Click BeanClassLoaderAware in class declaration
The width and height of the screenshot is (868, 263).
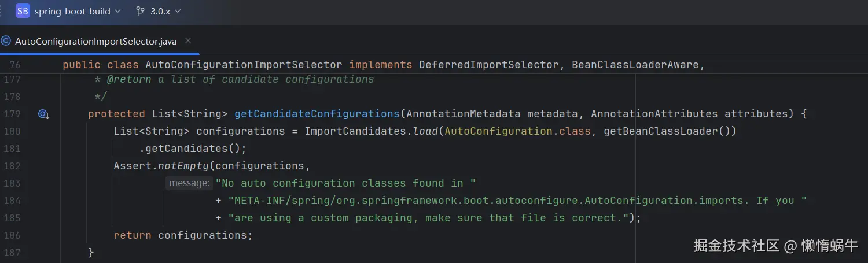click(x=635, y=65)
